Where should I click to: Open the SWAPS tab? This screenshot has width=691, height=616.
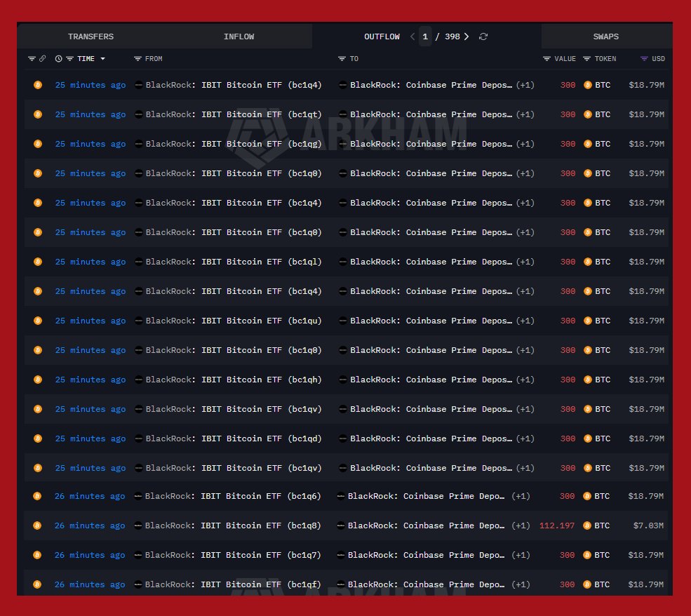[605, 36]
